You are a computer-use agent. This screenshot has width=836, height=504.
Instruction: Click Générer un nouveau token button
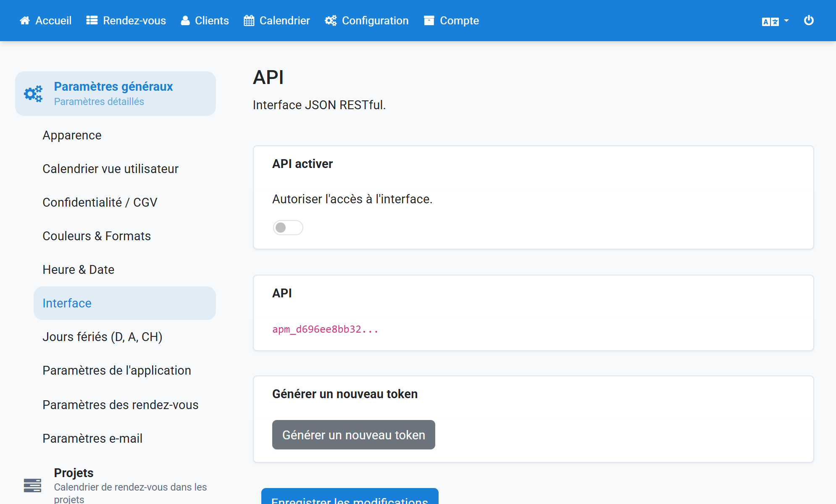click(354, 435)
